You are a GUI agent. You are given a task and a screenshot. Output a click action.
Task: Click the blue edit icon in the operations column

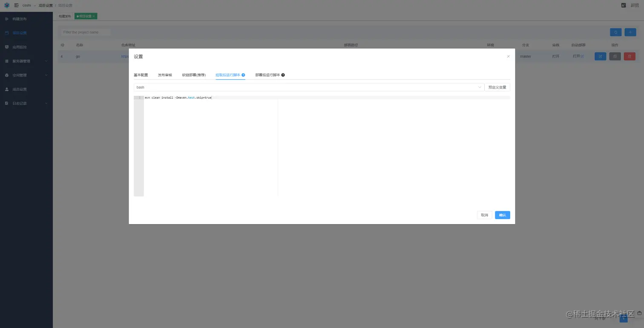[600, 56]
